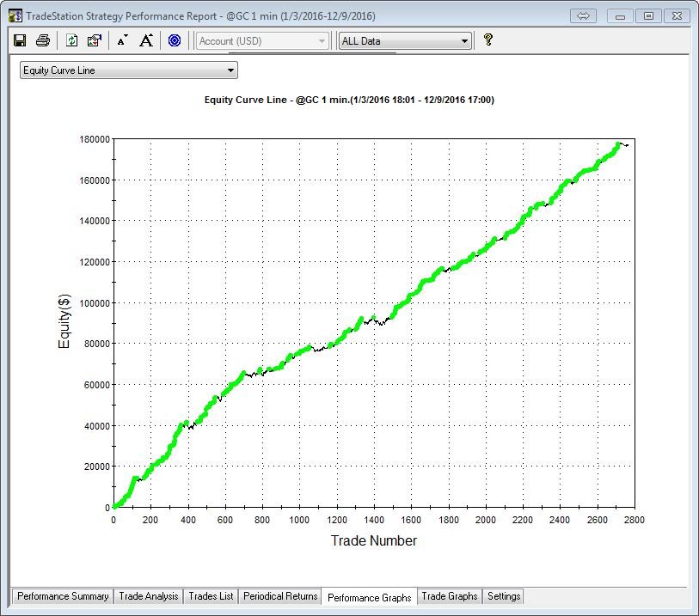Click the Print icon in toolbar
The height and width of the screenshot is (616, 699).
tap(42, 40)
